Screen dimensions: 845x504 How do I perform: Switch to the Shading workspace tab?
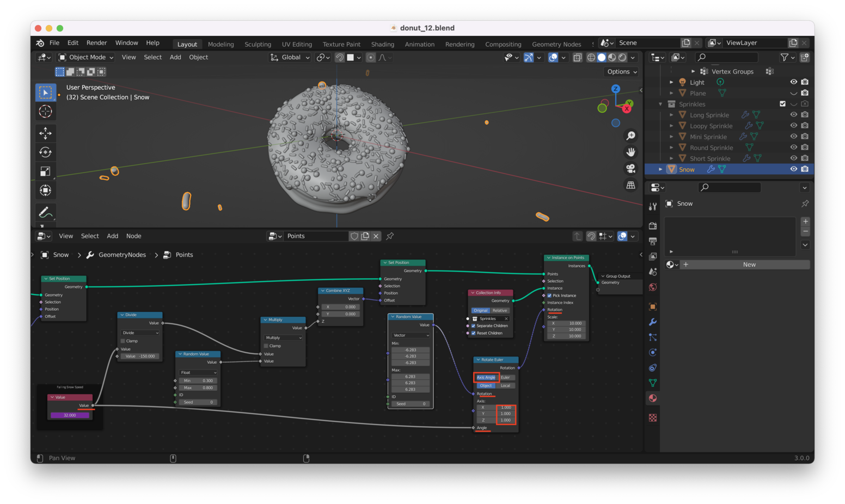pos(382,44)
